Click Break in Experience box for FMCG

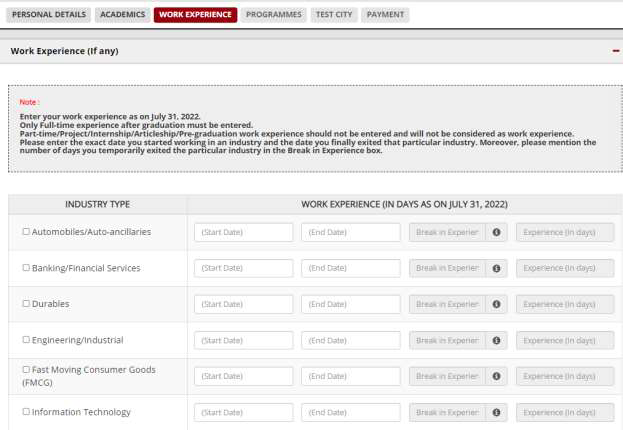(447, 376)
